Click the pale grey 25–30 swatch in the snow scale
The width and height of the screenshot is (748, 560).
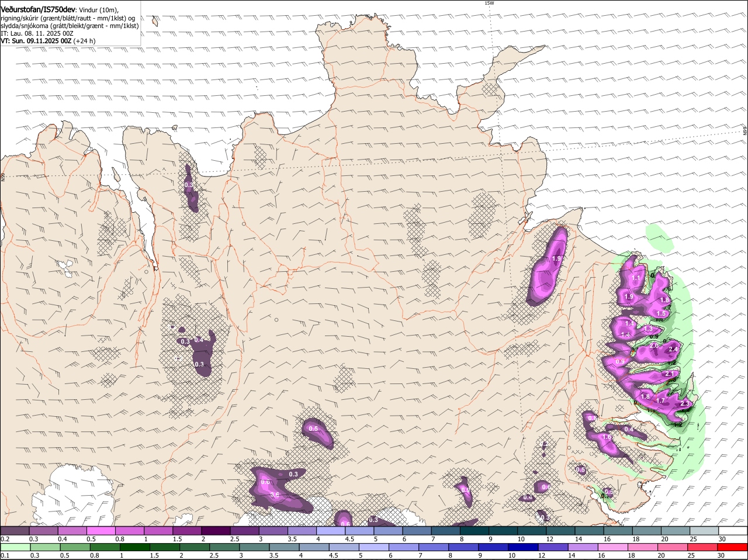coord(705,531)
